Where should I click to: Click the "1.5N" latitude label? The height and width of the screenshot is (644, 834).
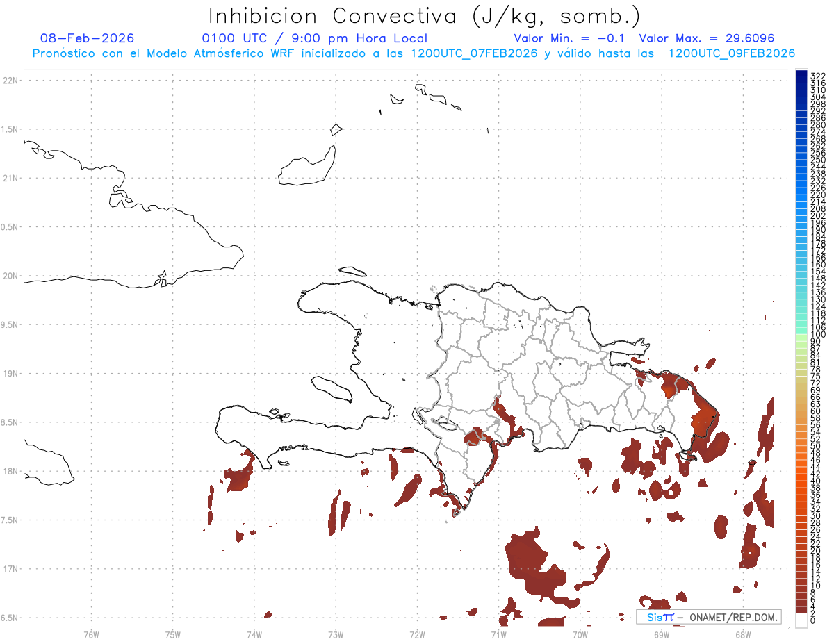[x=10, y=129]
